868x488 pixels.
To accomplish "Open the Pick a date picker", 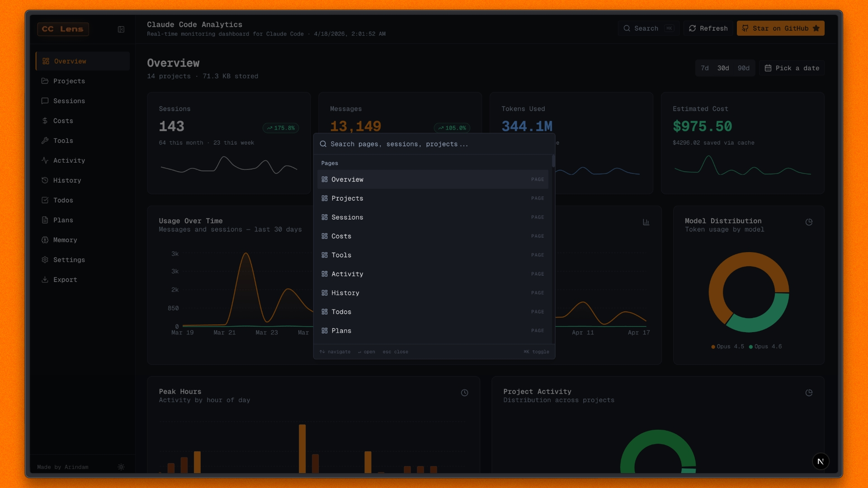I will (792, 68).
